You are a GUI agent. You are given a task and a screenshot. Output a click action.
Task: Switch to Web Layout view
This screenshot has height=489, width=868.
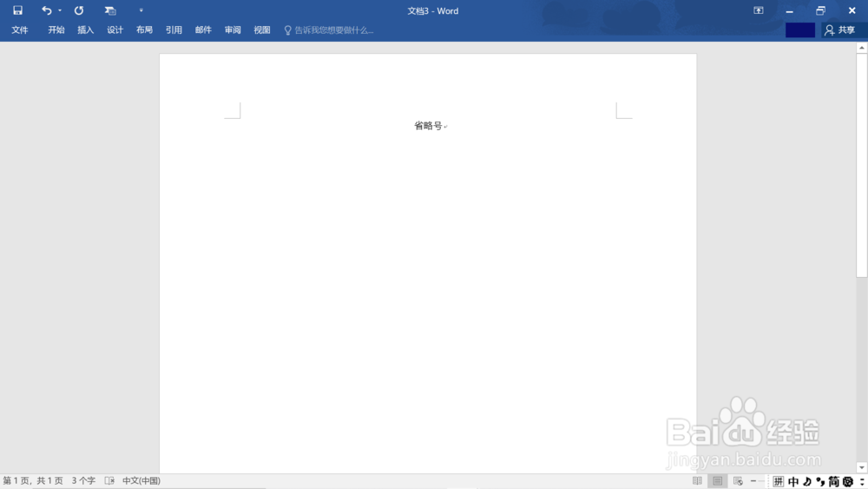[x=738, y=481]
